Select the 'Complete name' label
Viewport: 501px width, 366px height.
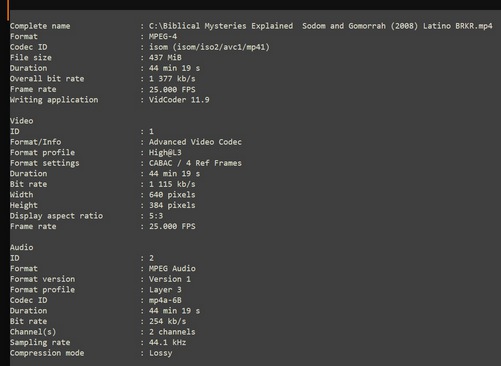click(x=40, y=26)
